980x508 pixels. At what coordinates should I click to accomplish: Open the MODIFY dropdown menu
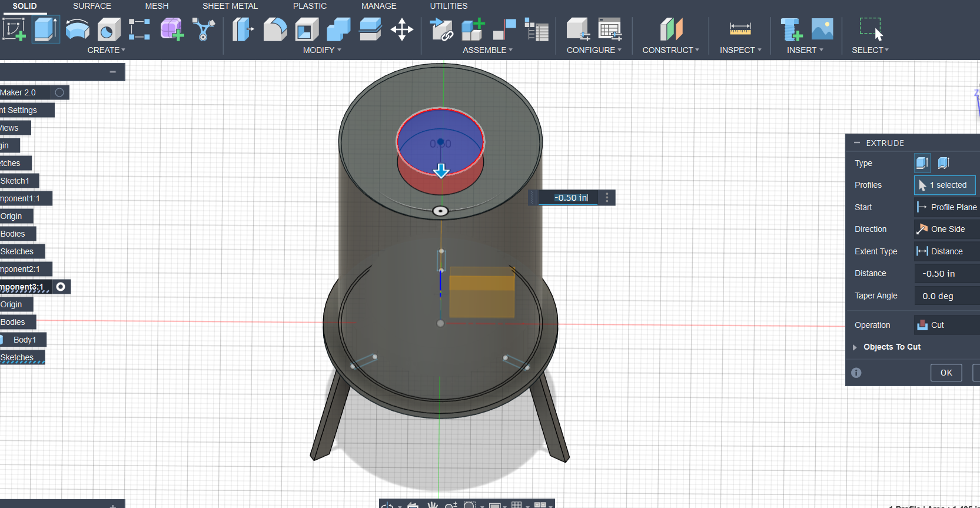click(x=322, y=50)
